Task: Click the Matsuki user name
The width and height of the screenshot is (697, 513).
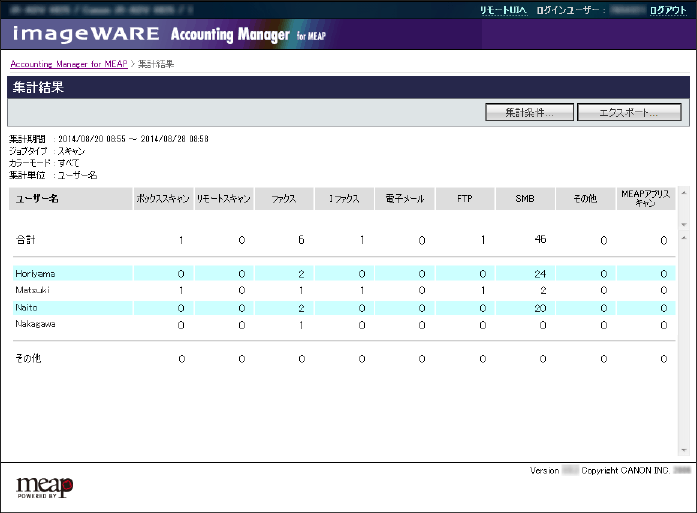Action: (31, 290)
